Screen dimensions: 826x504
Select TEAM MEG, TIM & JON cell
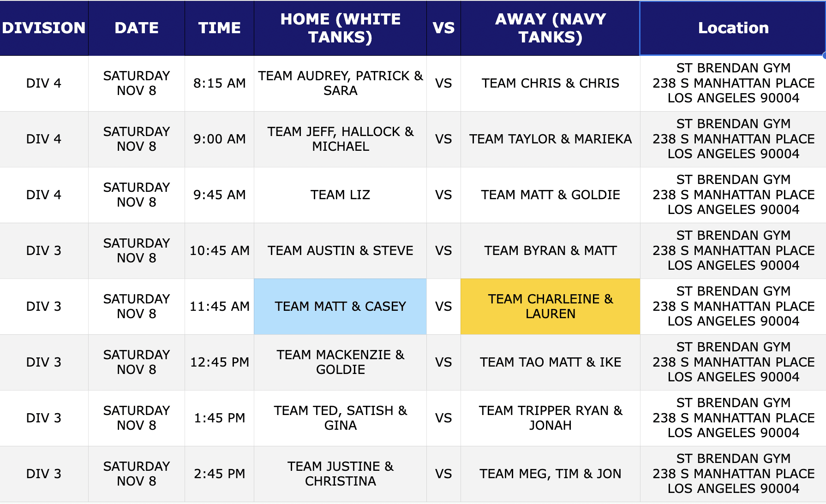coord(550,474)
